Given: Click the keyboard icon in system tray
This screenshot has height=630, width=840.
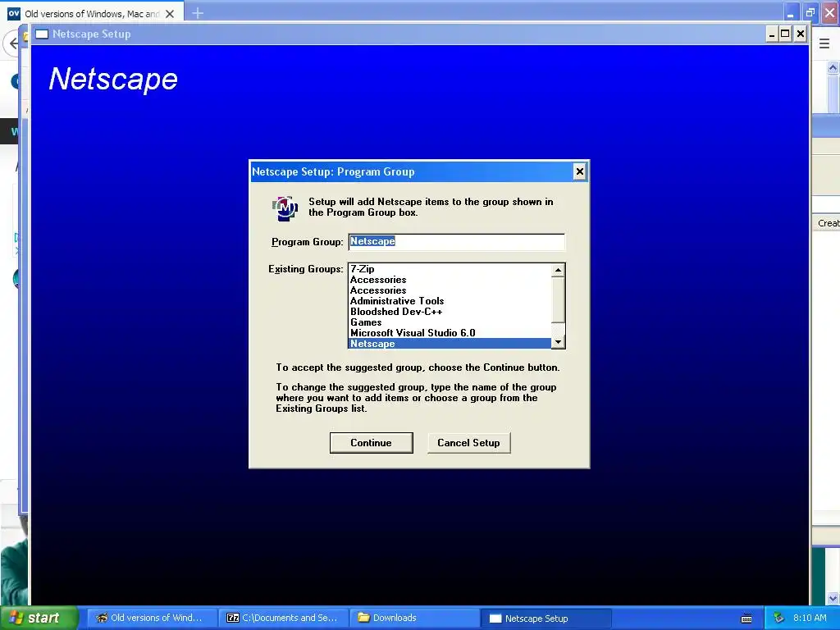Looking at the screenshot, I should [x=746, y=619].
